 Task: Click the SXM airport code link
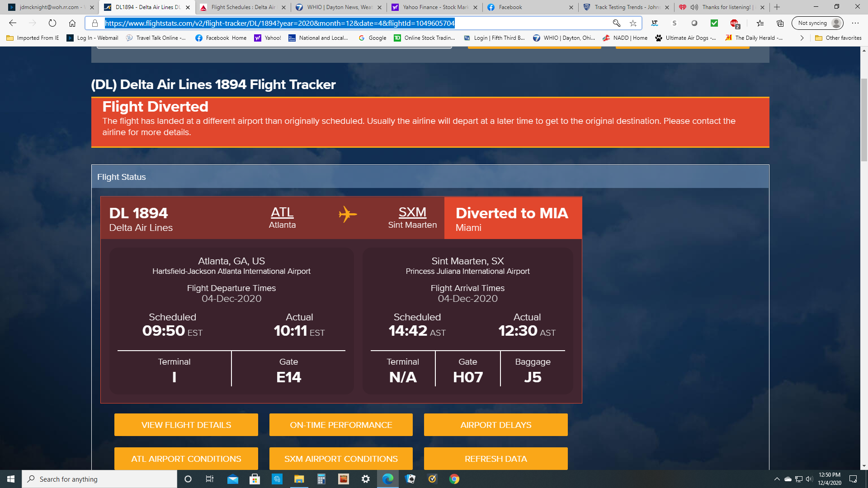(x=412, y=212)
